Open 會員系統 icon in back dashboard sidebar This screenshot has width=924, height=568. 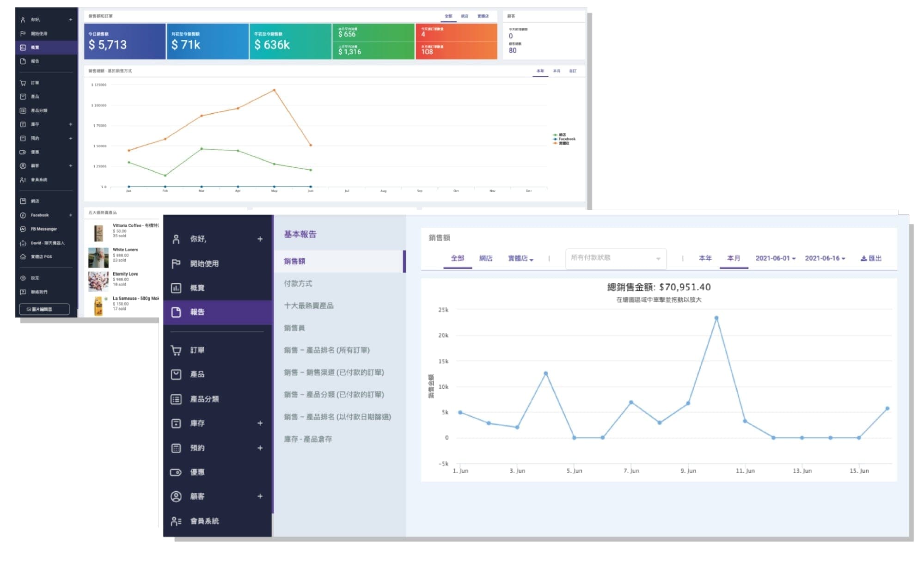point(23,180)
